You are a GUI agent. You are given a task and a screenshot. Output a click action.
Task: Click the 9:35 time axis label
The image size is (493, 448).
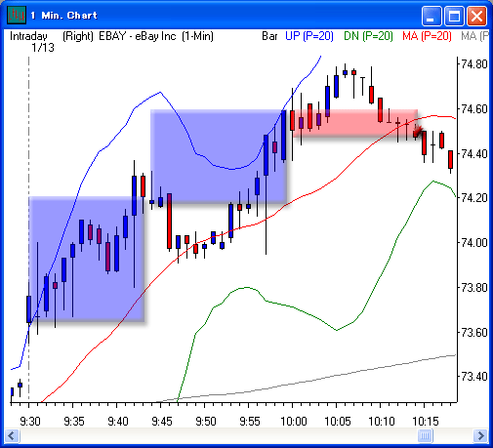coord(74,422)
